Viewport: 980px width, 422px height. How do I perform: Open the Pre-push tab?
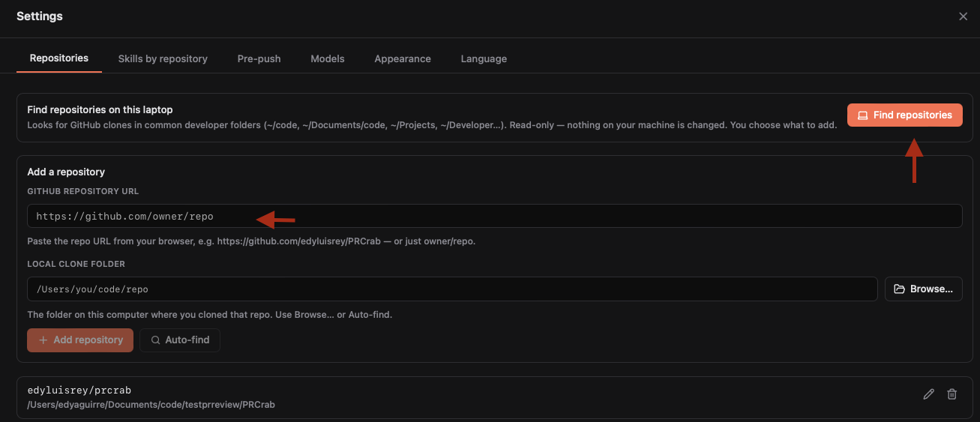259,58
